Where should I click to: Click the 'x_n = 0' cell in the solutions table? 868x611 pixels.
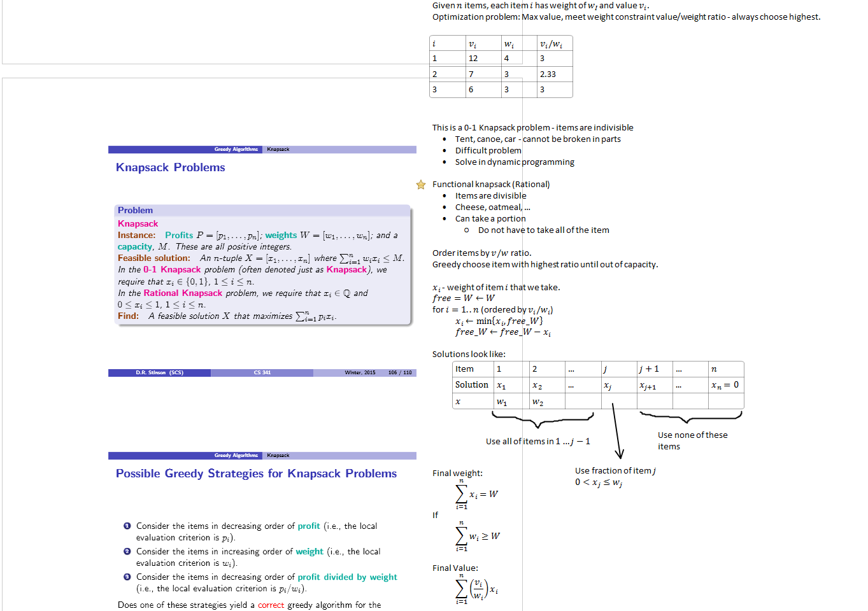(x=726, y=385)
